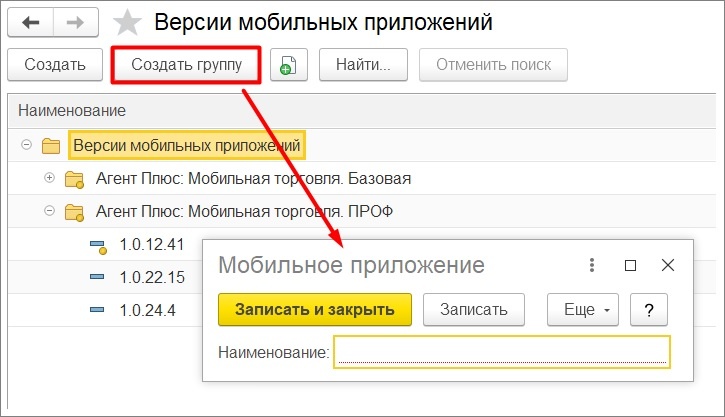Close the Мобильное приложение dialog
725x417 pixels.
(668, 265)
